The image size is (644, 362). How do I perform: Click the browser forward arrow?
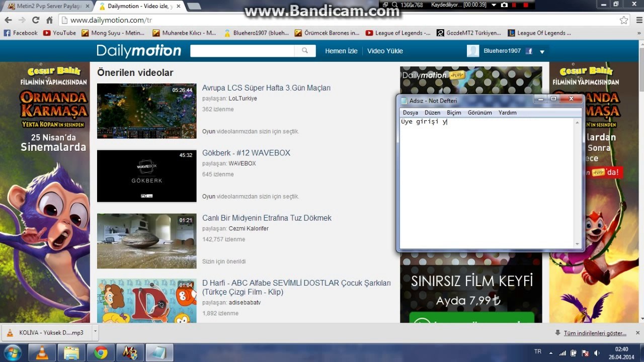(x=22, y=20)
